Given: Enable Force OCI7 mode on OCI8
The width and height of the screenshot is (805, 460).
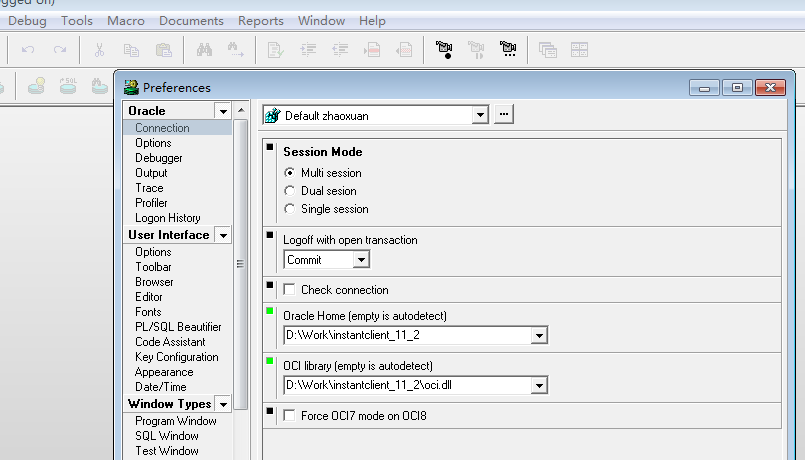Looking at the screenshot, I should point(290,415).
